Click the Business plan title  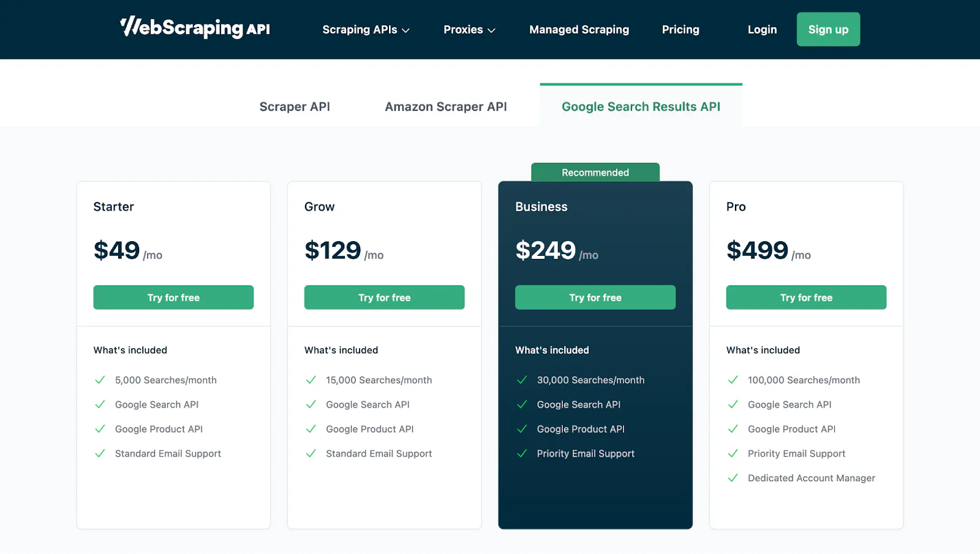(x=541, y=207)
